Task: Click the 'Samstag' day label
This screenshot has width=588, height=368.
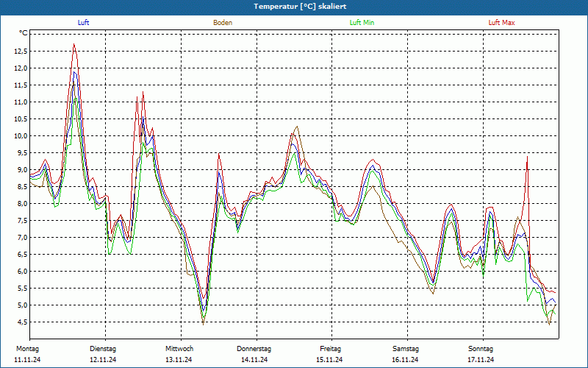Action: tap(406, 349)
